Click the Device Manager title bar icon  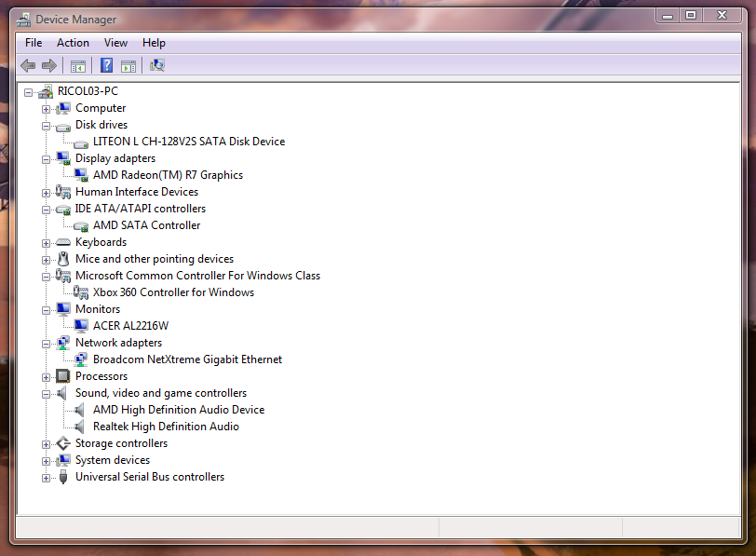pyautogui.click(x=23, y=20)
